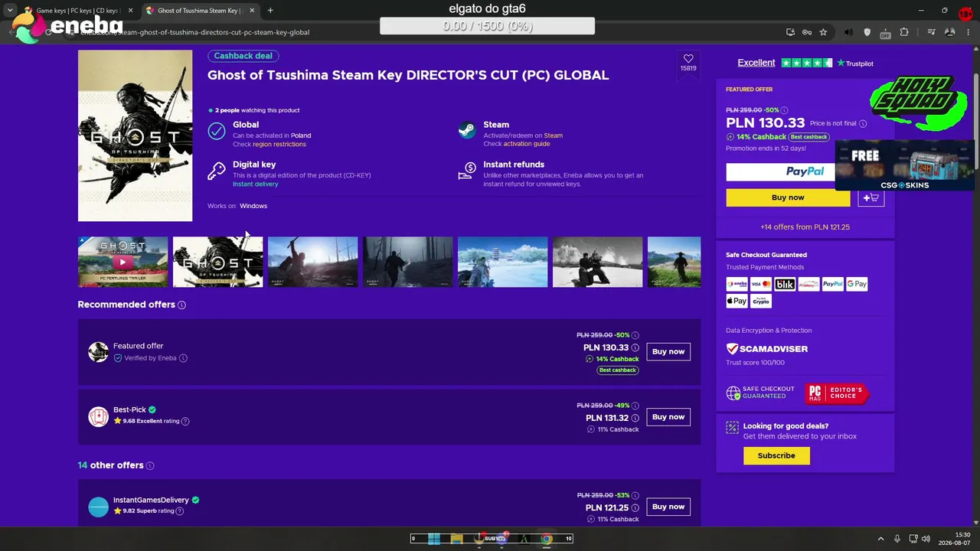Image resolution: width=980 pixels, height=551 pixels.
Task: Open the browser extensions puzzle icon
Action: pyautogui.click(x=904, y=32)
